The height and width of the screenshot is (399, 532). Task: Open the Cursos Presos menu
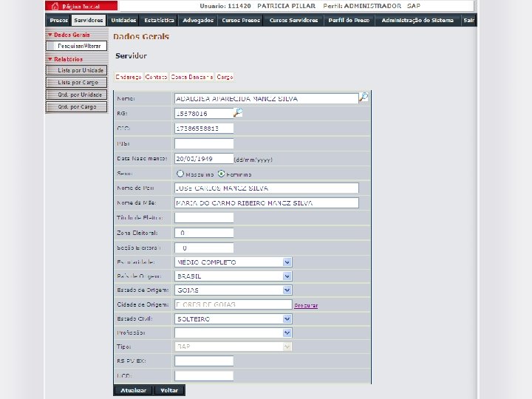click(241, 21)
